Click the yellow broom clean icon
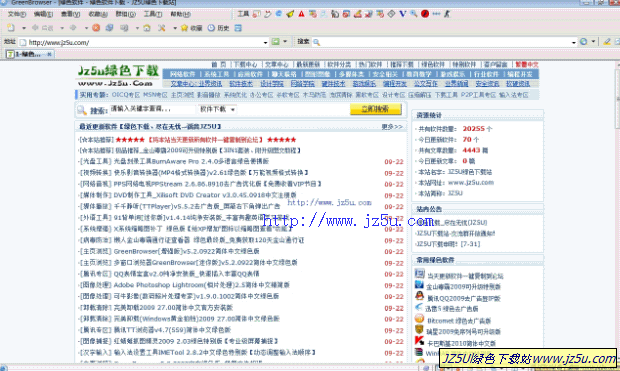The width and height of the screenshot is (620, 371). [x=290, y=14]
